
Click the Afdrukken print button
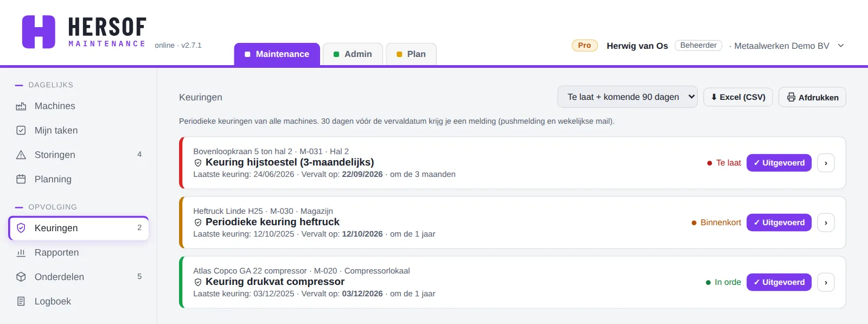coord(812,97)
